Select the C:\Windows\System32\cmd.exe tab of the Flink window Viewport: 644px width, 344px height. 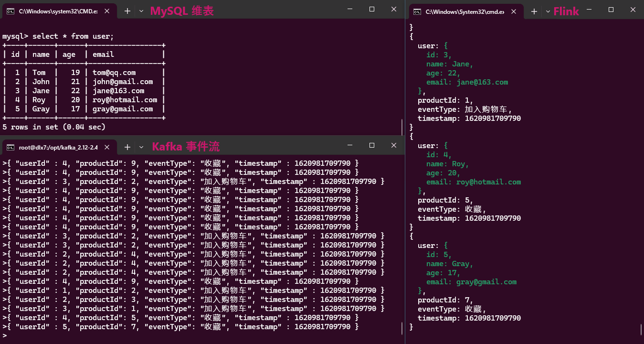(x=466, y=11)
